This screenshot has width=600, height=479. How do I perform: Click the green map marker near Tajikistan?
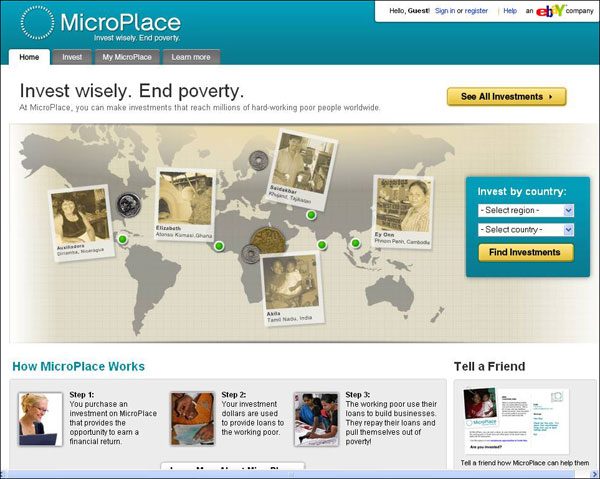[311, 215]
